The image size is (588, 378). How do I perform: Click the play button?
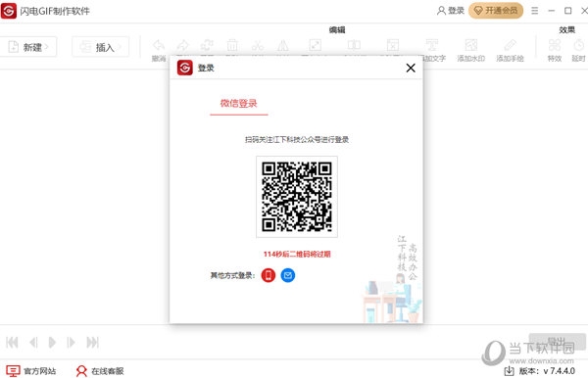[x=52, y=342]
